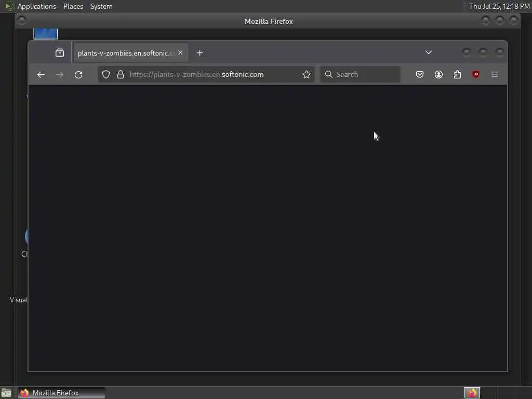Open the Firefox account icon

click(x=438, y=74)
